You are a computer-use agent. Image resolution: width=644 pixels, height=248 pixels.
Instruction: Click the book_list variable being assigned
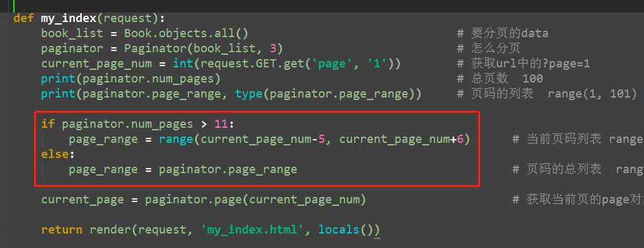pos(72,33)
